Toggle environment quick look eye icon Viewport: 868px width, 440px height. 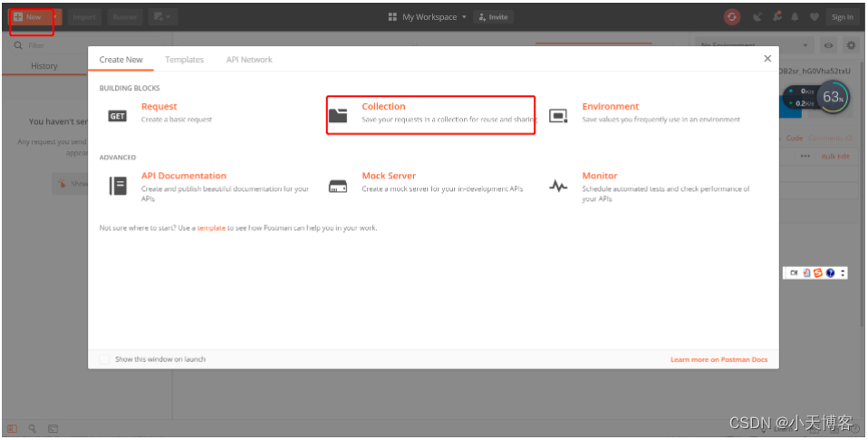828,45
